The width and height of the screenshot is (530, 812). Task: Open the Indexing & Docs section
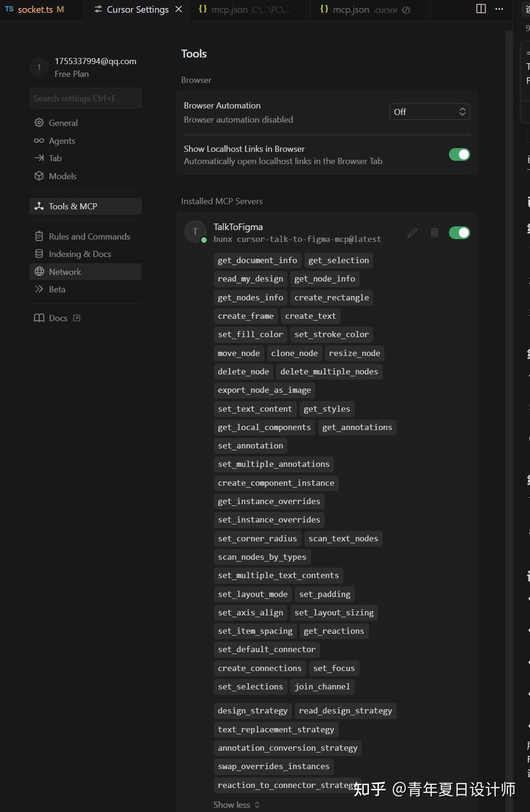(x=80, y=254)
